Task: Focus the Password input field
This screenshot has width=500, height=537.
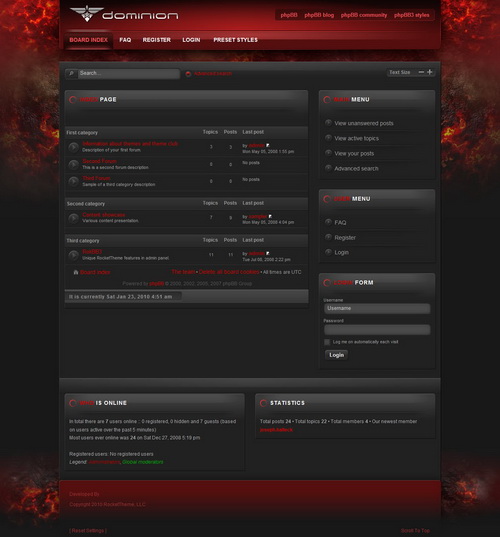Action: pos(377,330)
